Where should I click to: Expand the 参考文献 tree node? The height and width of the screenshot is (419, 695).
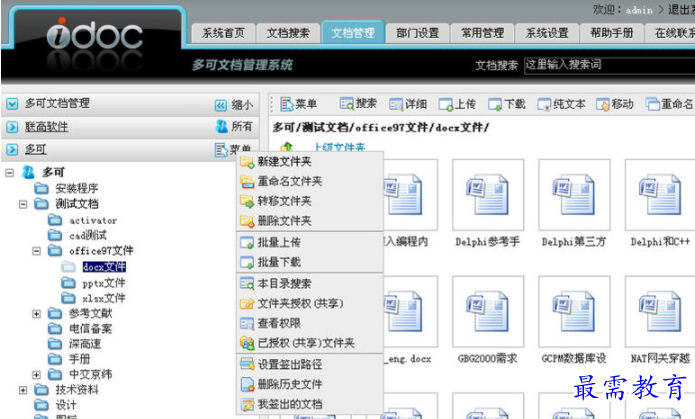(36, 313)
